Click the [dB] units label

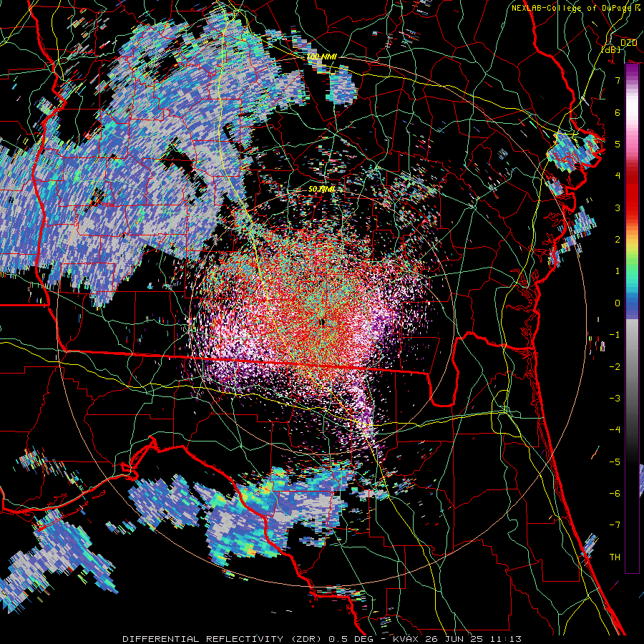point(611,49)
